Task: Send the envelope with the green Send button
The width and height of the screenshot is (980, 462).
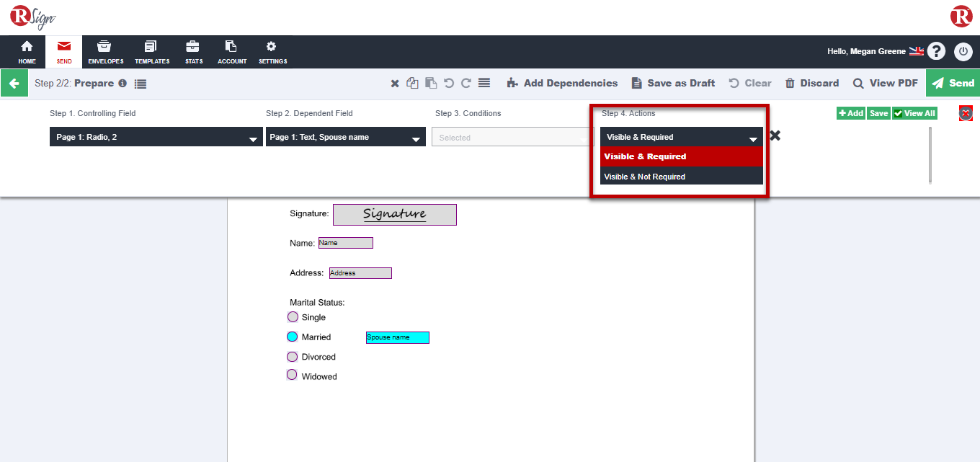Action: coord(953,83)
